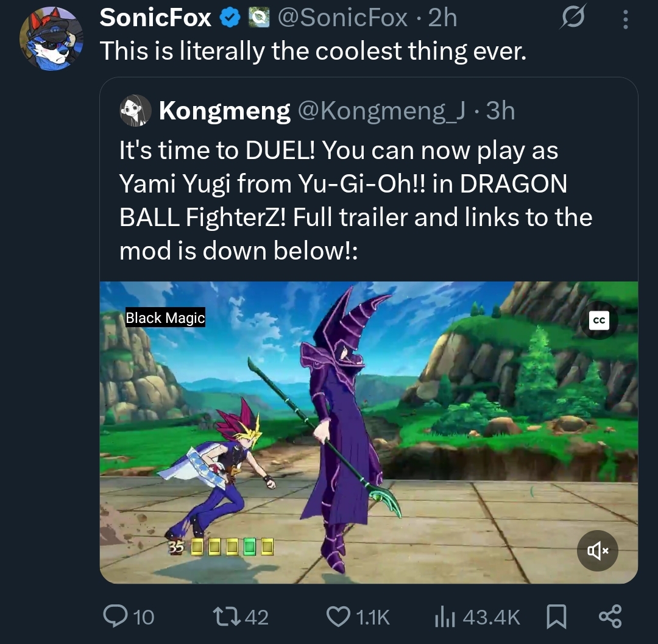Viewport: 658px width, 644px height.
Task: Bookmark this post
Action: click(556, 617)
